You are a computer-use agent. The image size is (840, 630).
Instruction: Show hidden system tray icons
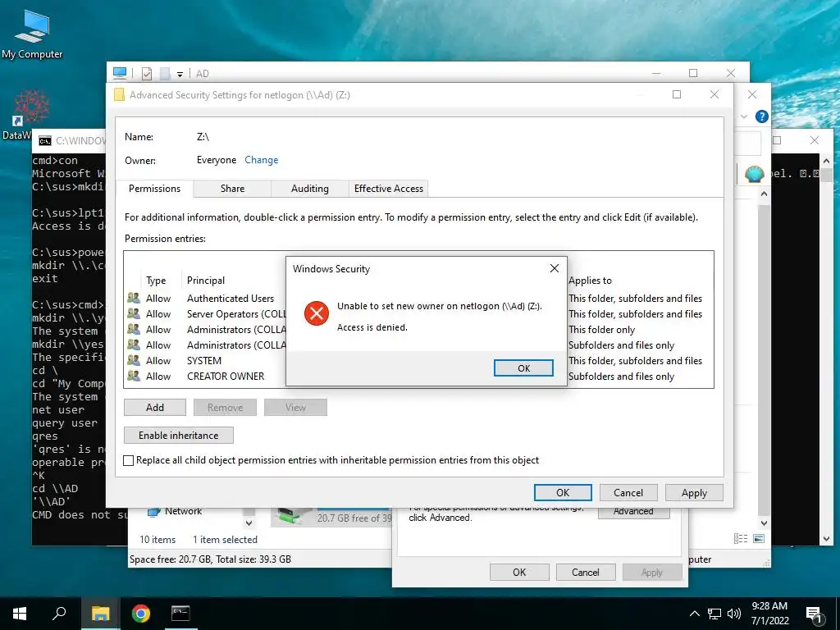click(x=694, y=614)
